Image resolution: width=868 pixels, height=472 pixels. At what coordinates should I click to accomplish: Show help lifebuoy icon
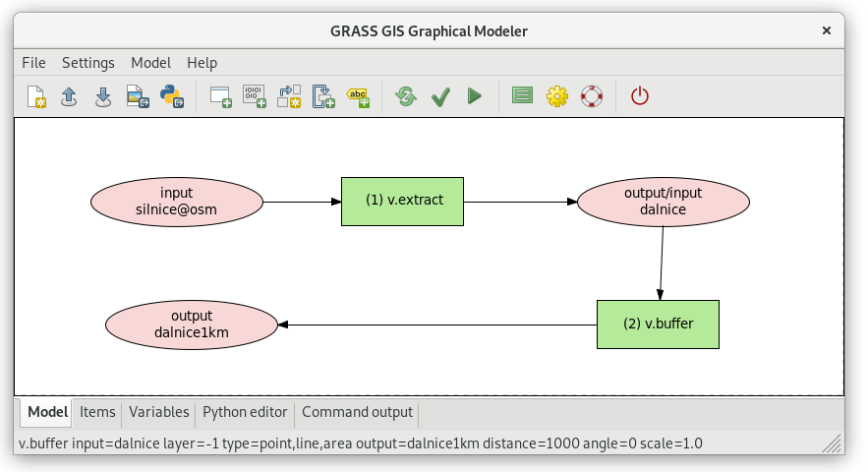[x=591, y=96]
